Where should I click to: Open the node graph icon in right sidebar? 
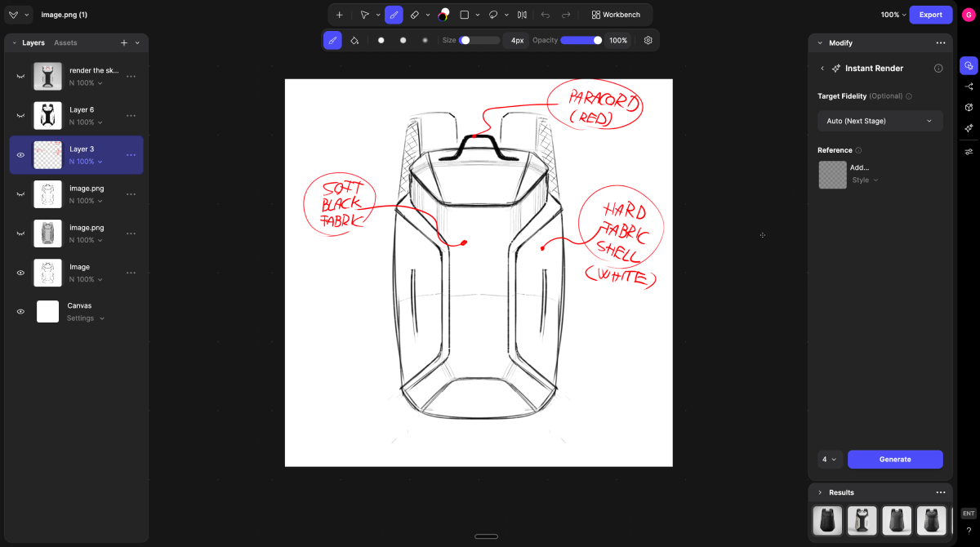point(969,87)
